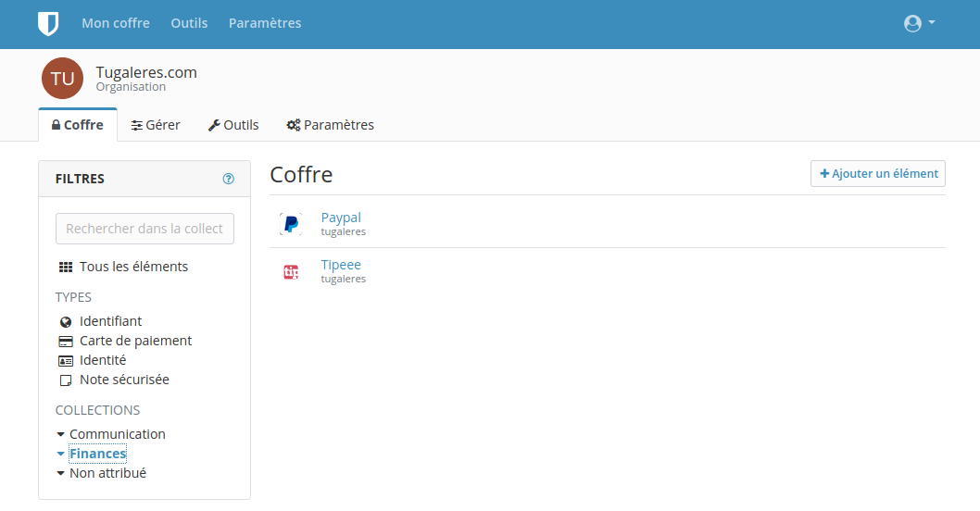Click the Bitwarden shield logo
980x511 pixels.
coord(48,24)
